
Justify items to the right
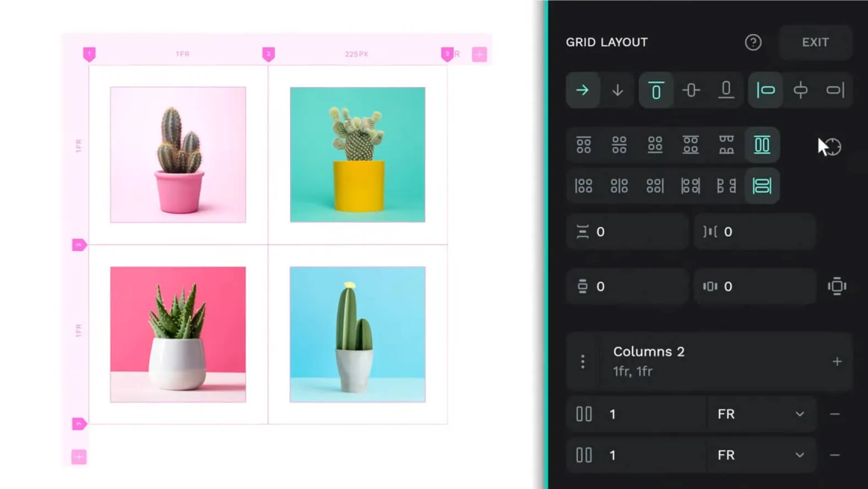[835, 90]
